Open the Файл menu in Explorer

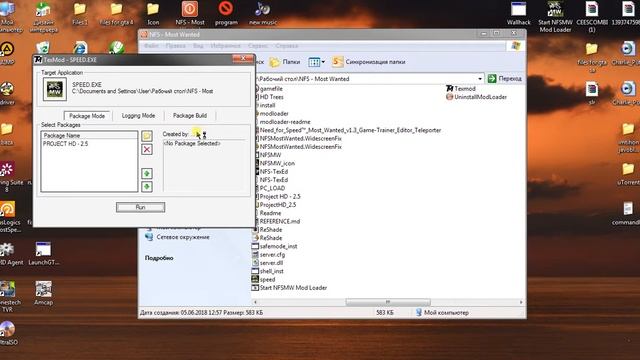point(151,46)
